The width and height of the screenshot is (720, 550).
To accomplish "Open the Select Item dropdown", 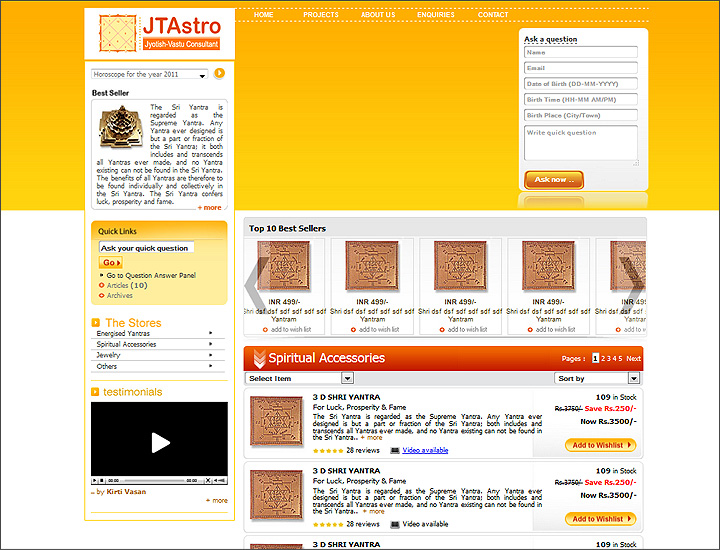I will [300, 378].
